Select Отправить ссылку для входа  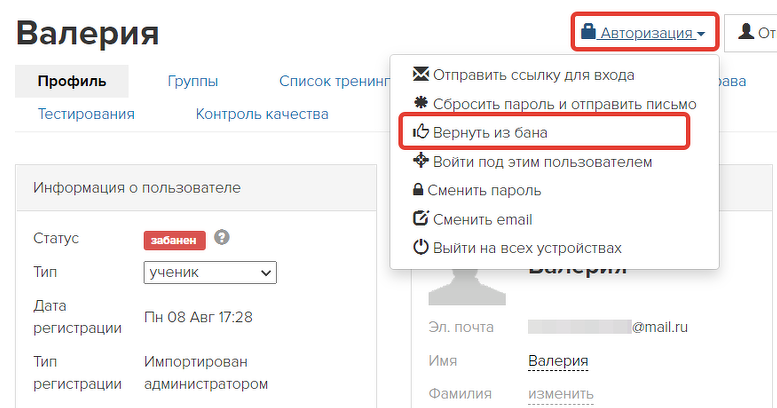(533, 75)
